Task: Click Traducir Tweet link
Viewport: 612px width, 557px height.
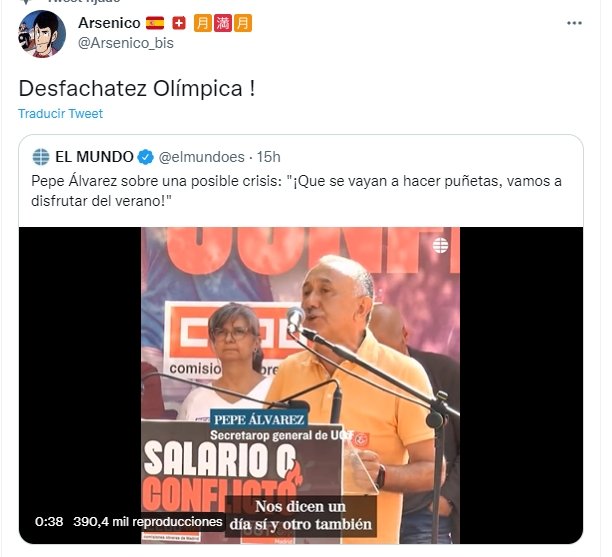Action: coord(60,114)
